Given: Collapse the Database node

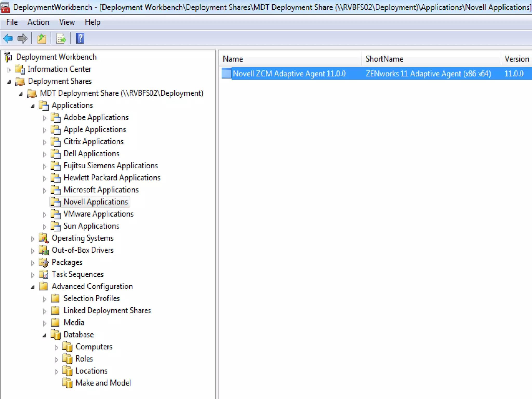Looking at the screenshot, I should pyautogui.click(x=45, y=335).
